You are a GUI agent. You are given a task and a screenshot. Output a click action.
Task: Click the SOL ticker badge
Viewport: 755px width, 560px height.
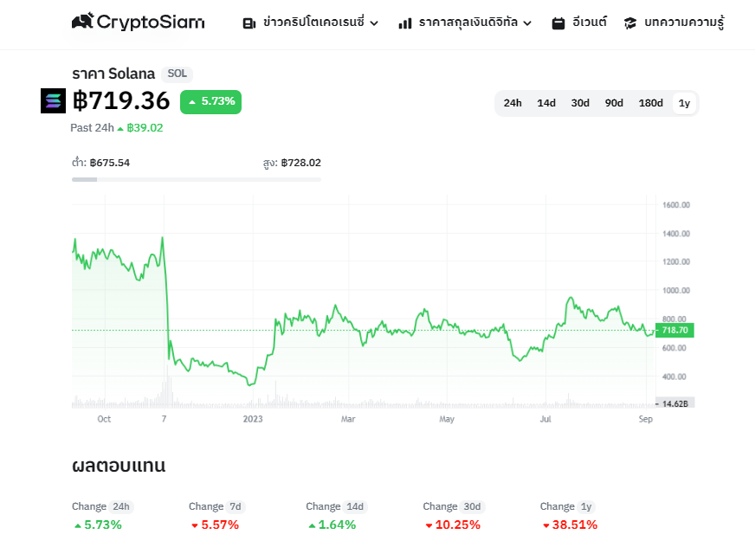click(x=177, y=74)
